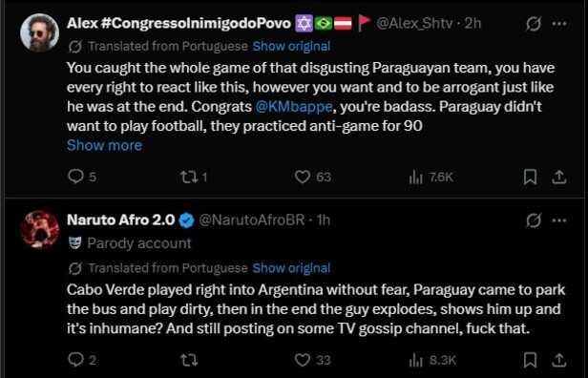Expand Alex's tweet with Show more
588x378 pixels.
(x=104, y=145)
